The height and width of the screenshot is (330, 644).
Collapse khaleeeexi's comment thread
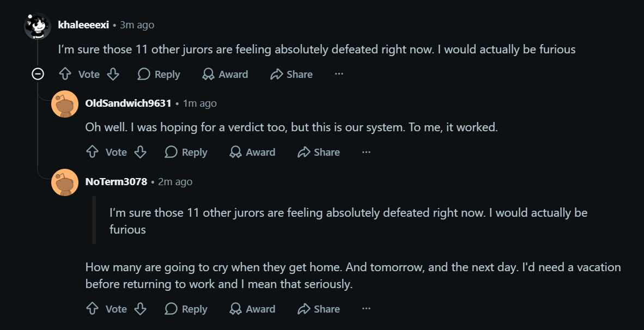point(38,74)
